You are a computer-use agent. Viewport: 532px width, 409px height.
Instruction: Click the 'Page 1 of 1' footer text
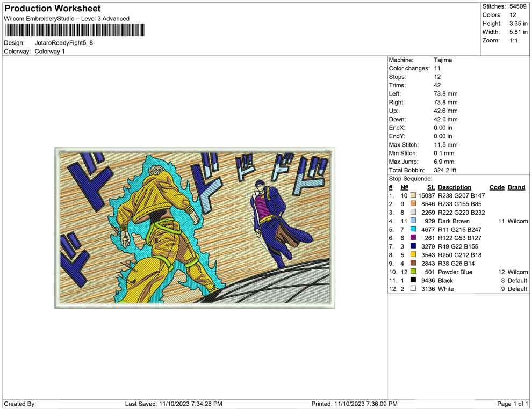512,404
